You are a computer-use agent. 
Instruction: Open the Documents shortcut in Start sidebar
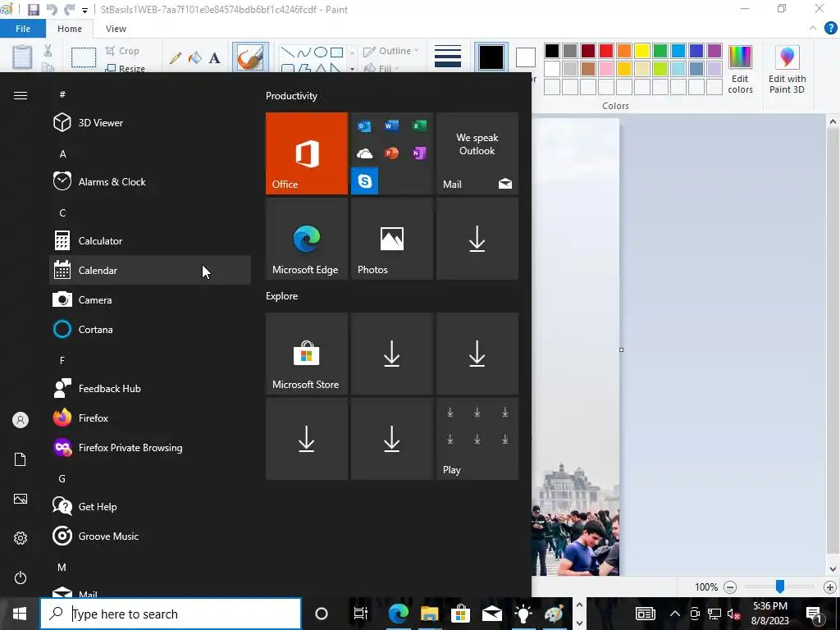(21, 459)
